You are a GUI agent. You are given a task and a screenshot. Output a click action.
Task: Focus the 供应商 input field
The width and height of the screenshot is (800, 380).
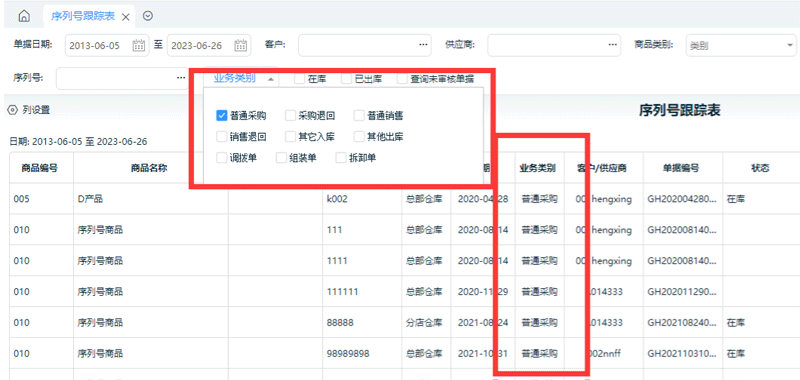pos(554,45)
